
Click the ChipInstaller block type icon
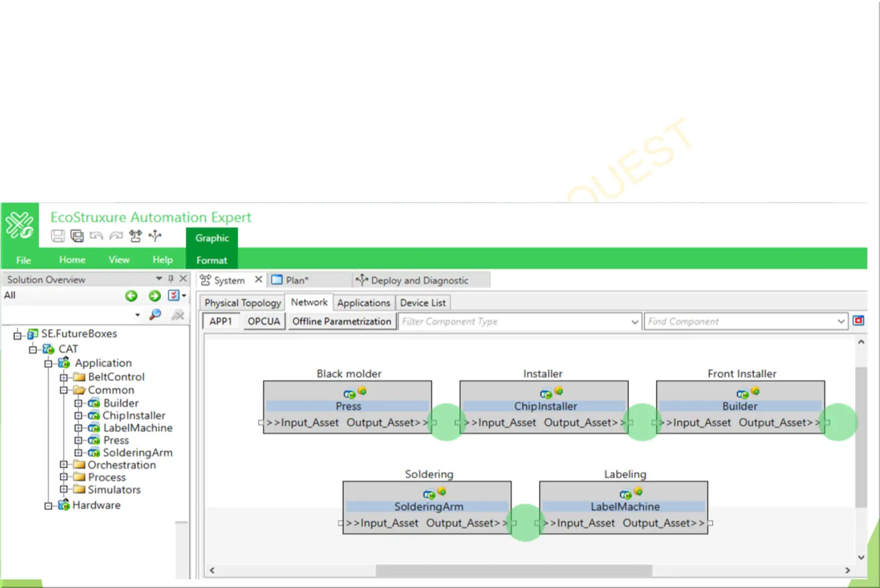tap(546, 394)
